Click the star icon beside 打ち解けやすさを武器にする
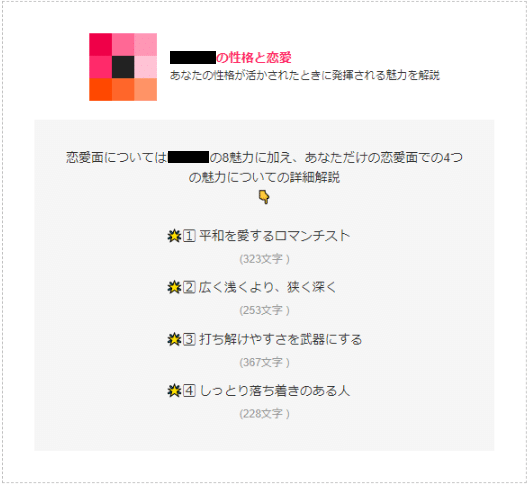Screen dimensions: 529x484 coord(174,339)
